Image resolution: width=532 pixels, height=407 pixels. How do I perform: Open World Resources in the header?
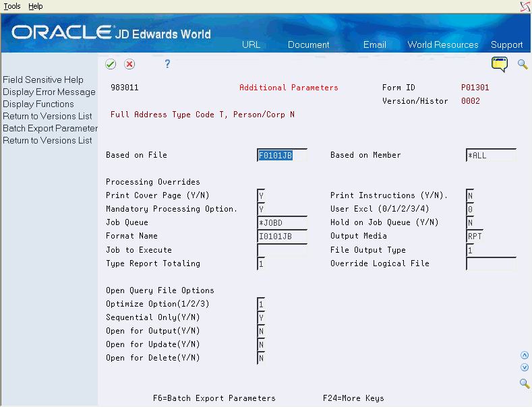click(443, 44)
